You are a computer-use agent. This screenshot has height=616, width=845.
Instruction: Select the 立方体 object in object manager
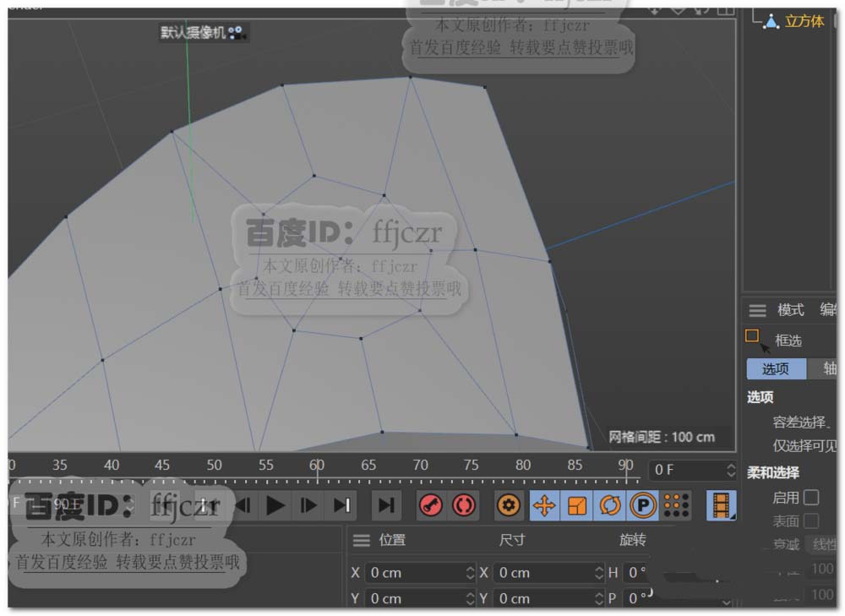(x=804, y=21)
